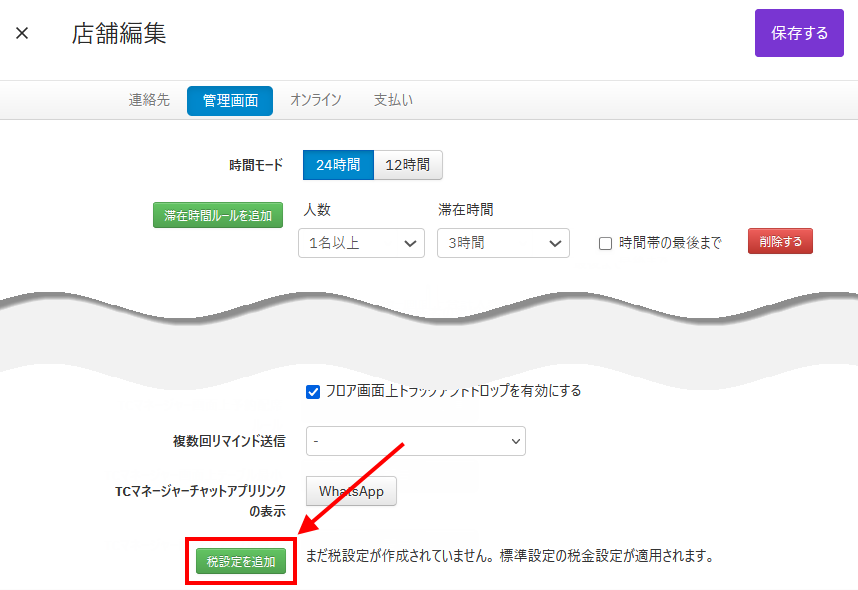This screenshot has height=590, width=858.
Task: Expand the 滞在時間 dropdown showing 3時間
Action: (503, 243)
